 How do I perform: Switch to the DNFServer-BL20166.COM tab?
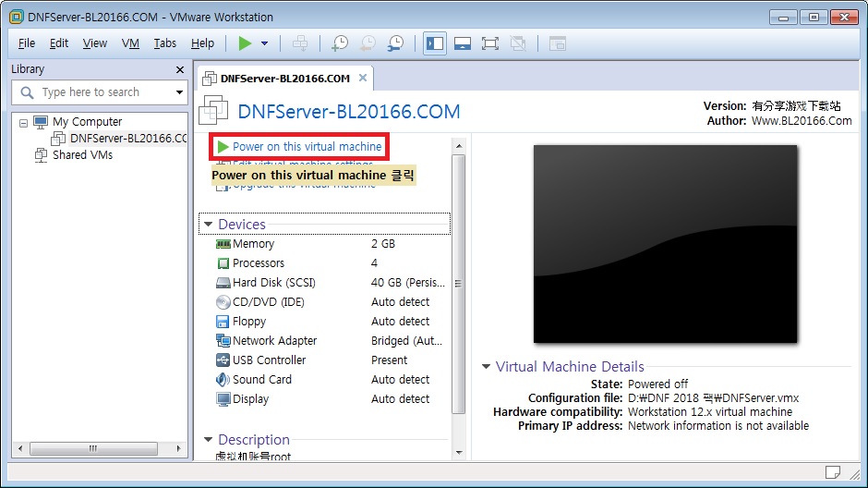point(284,79)
